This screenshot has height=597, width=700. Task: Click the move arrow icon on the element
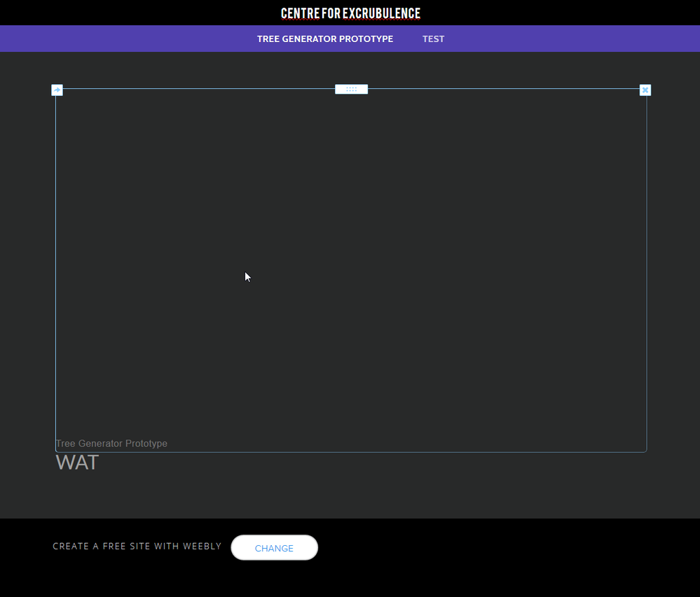click(57, 90)
